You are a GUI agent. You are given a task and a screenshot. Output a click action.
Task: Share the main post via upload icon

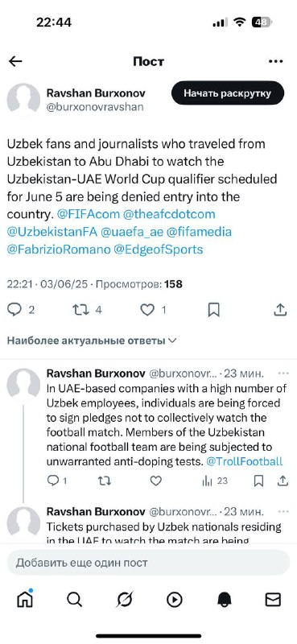(280, 310)
